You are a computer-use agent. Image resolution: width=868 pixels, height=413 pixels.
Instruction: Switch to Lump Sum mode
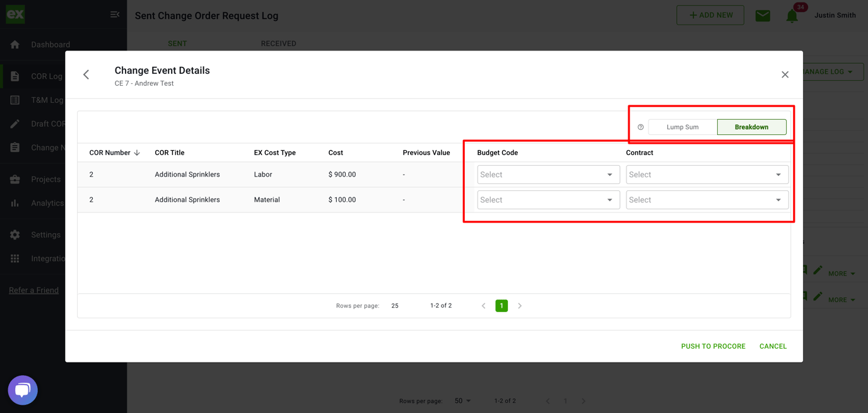[x=683, y=127]
